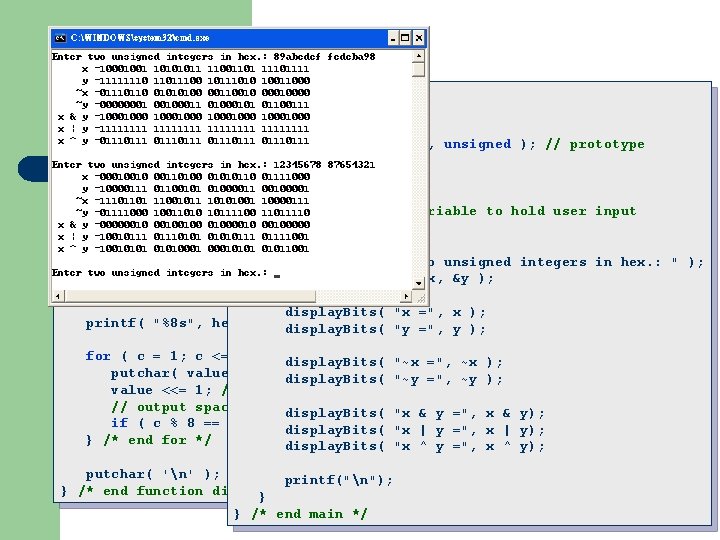720x540 pixels.
Task: Click 'displayBits( "x & y =", x & y);' line
Action: (415, 413)
